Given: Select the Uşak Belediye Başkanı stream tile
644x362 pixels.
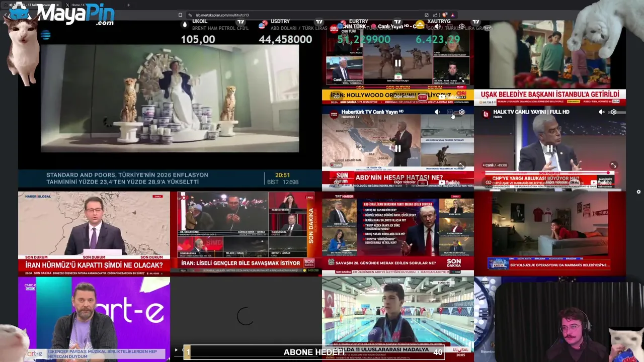Looking at the screenshot, I should [550, 62].
